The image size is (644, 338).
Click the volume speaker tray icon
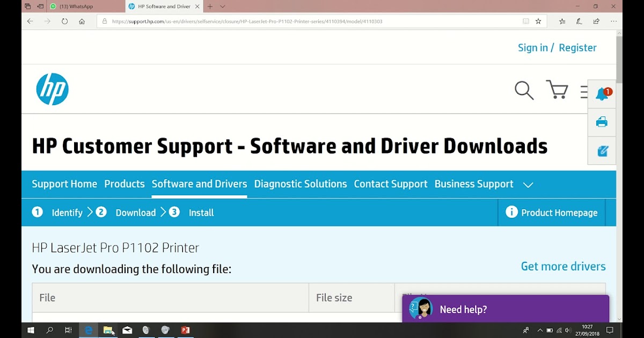568,330
